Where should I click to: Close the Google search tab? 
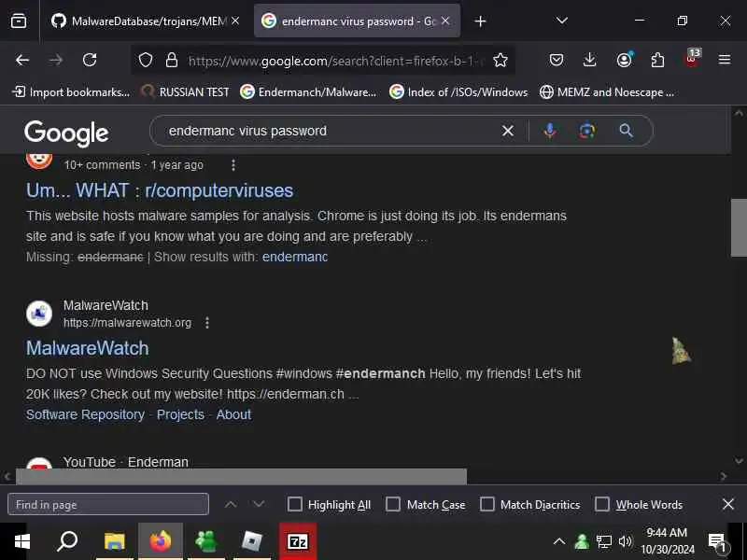click(445, 21)
